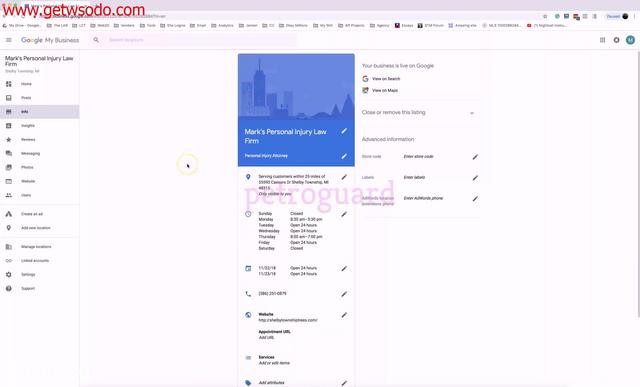This screenshot has height=387, width=640.
Task: Click Enter store code text
Action: coord(418,156)
